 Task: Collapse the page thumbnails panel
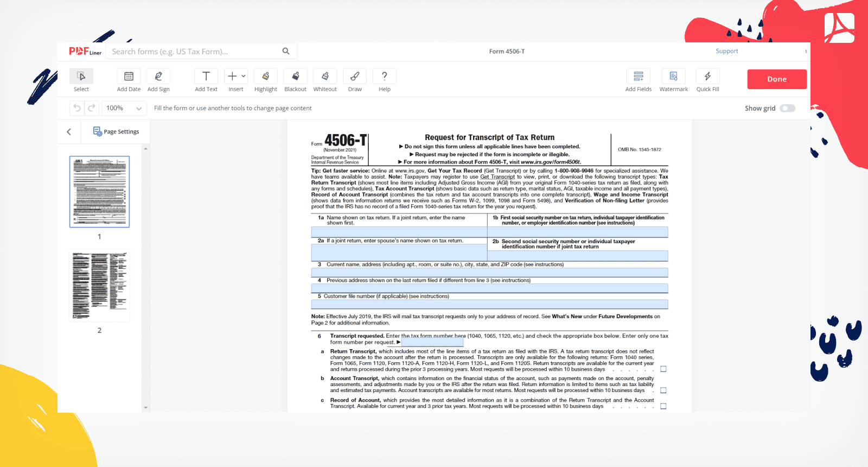(x=69, y=132)
